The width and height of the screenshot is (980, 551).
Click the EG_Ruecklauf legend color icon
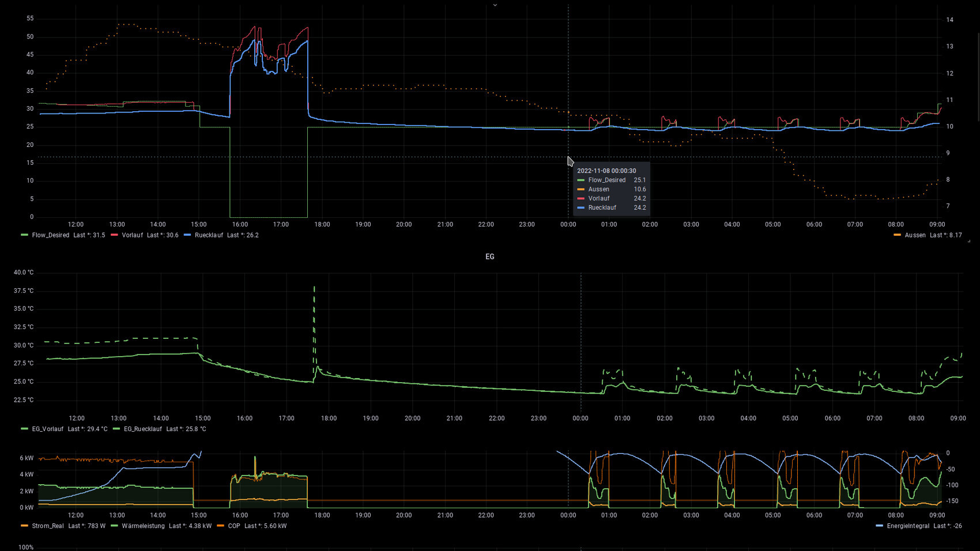(116, 429)
